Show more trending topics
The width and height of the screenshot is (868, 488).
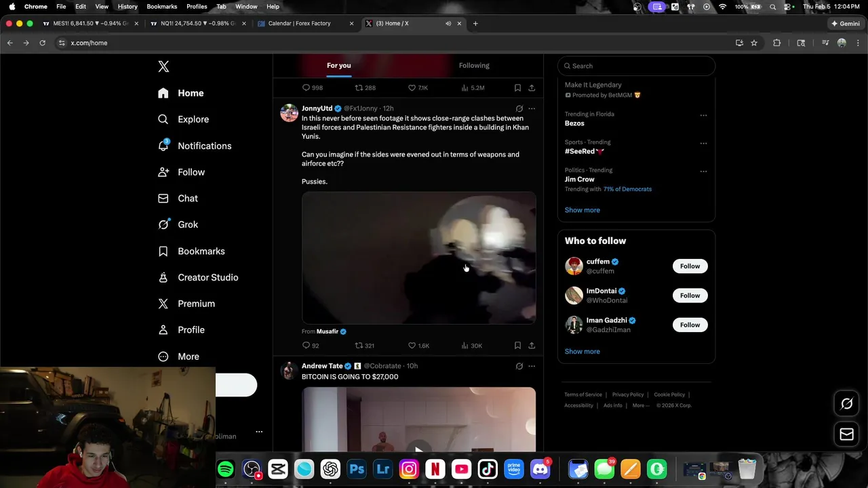coord(582,210)
